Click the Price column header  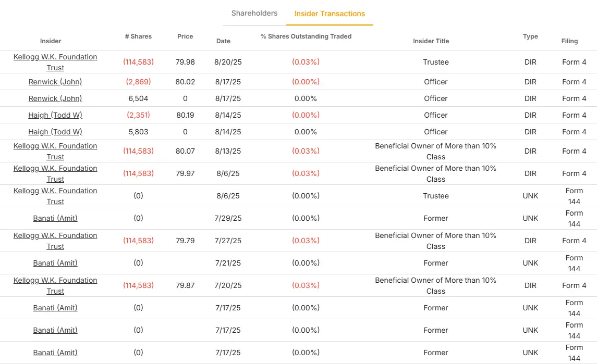click(185, 36)
